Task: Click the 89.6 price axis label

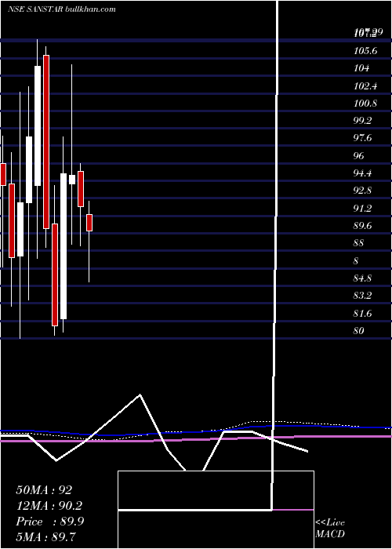Action: pyautogui.click(x=362, y=226)
